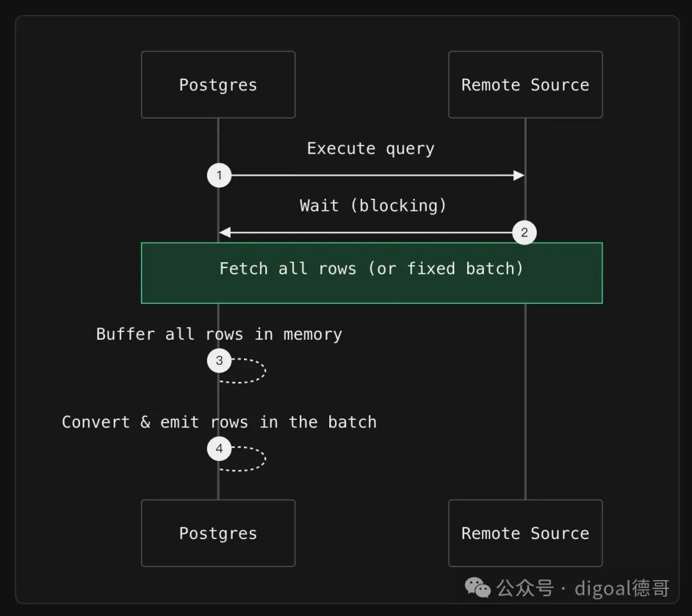Click the digoal德哥 watermark text
Viewport: 692px width, 616px height.
622,588
